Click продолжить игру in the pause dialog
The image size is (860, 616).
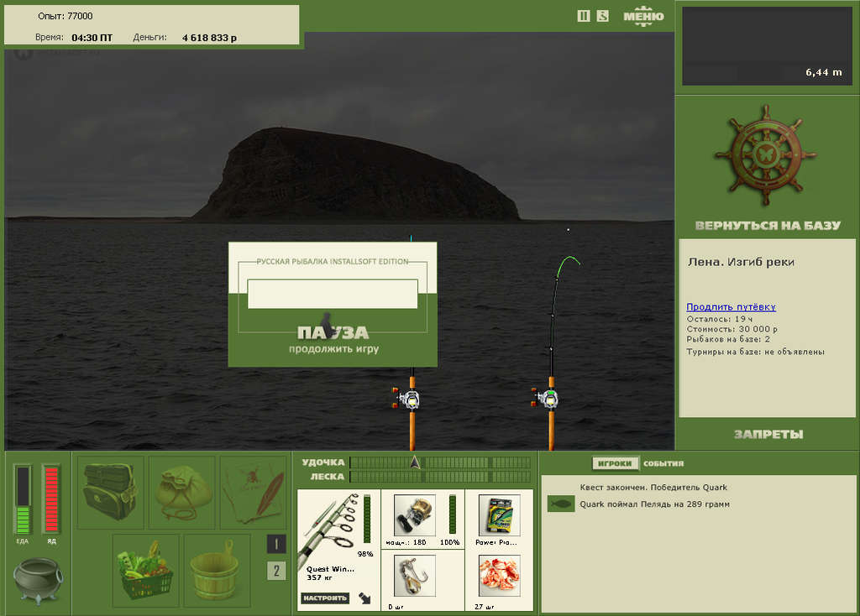(x=333, y=349)
